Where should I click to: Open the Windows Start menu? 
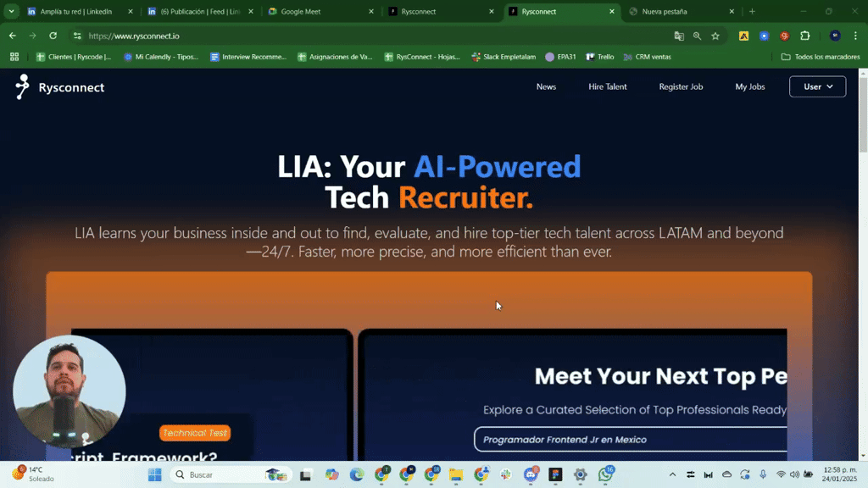(x=154, y=474)
